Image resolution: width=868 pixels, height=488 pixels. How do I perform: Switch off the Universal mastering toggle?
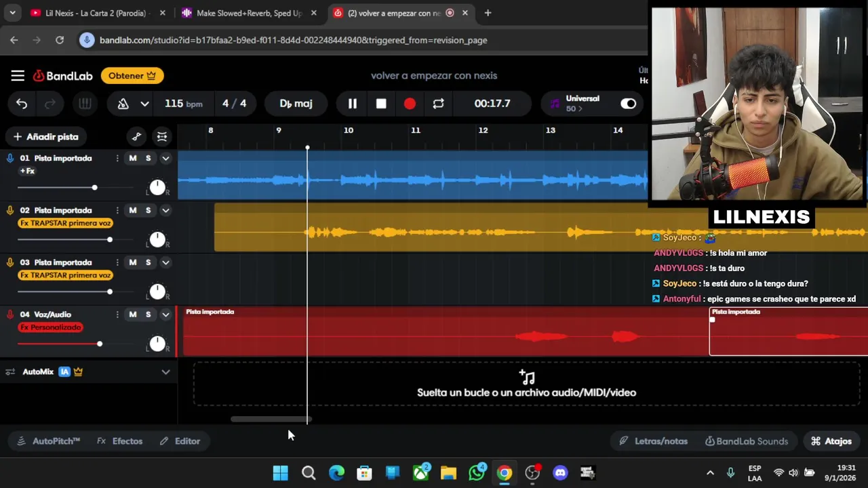click(629, 104)
